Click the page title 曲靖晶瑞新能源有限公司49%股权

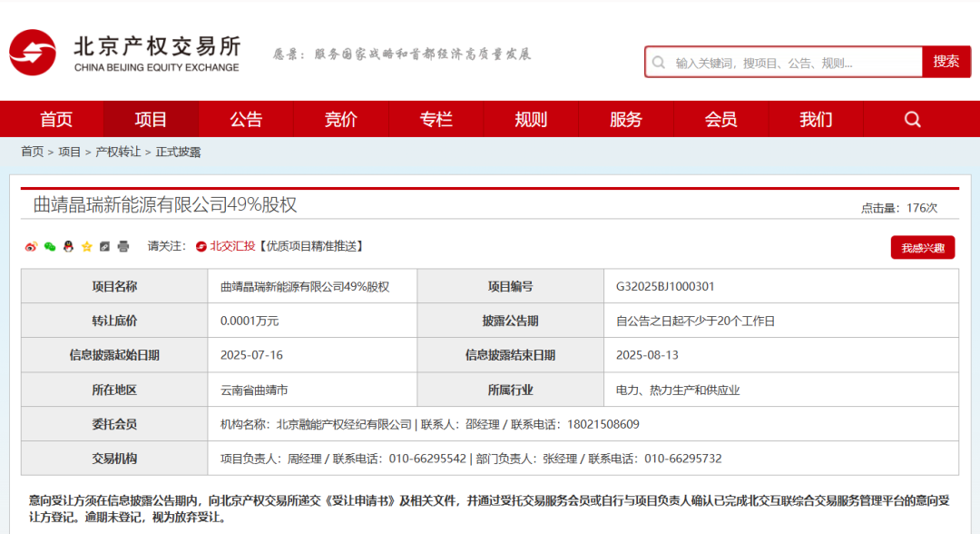point(165,204)
